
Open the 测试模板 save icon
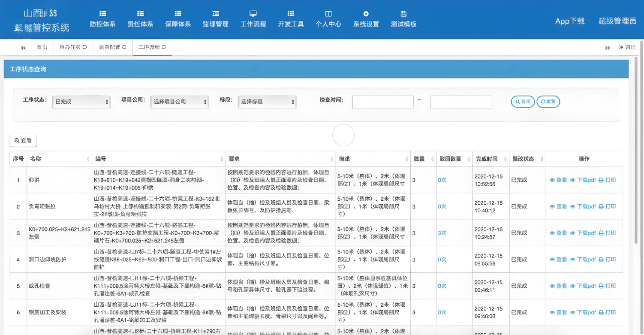pos(403,14)
